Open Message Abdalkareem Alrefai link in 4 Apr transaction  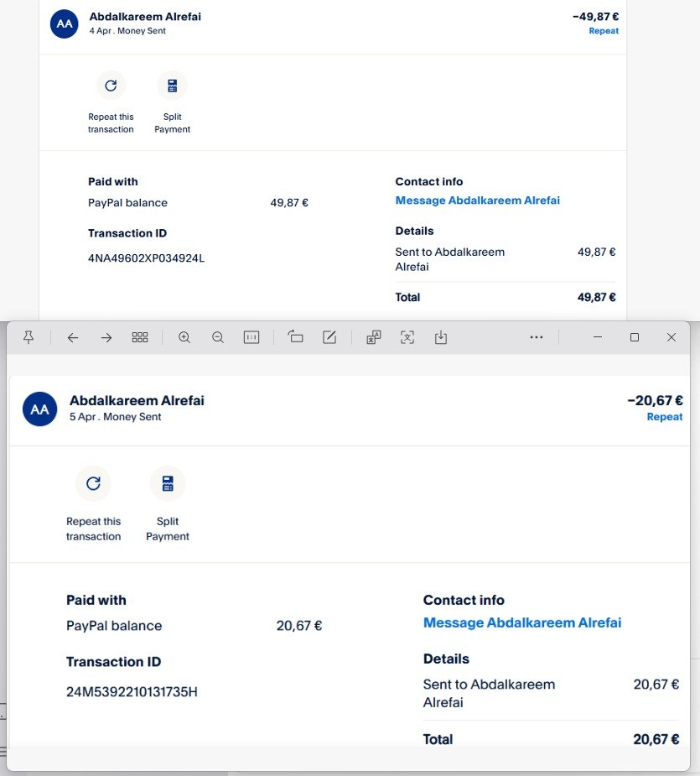(477, 201)
